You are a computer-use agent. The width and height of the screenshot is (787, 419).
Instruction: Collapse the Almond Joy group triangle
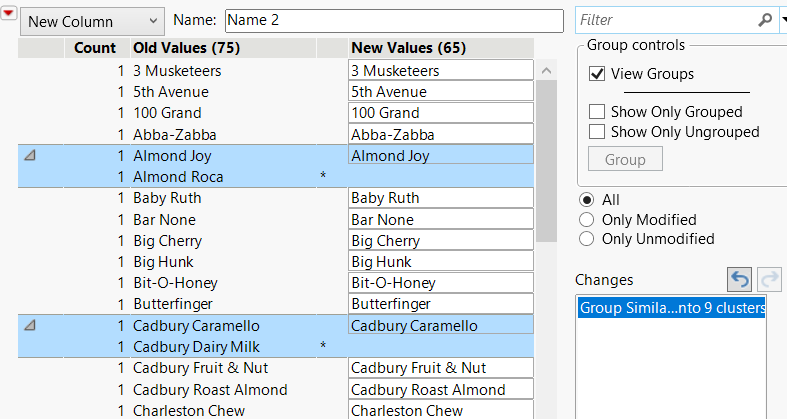point(30,156)
